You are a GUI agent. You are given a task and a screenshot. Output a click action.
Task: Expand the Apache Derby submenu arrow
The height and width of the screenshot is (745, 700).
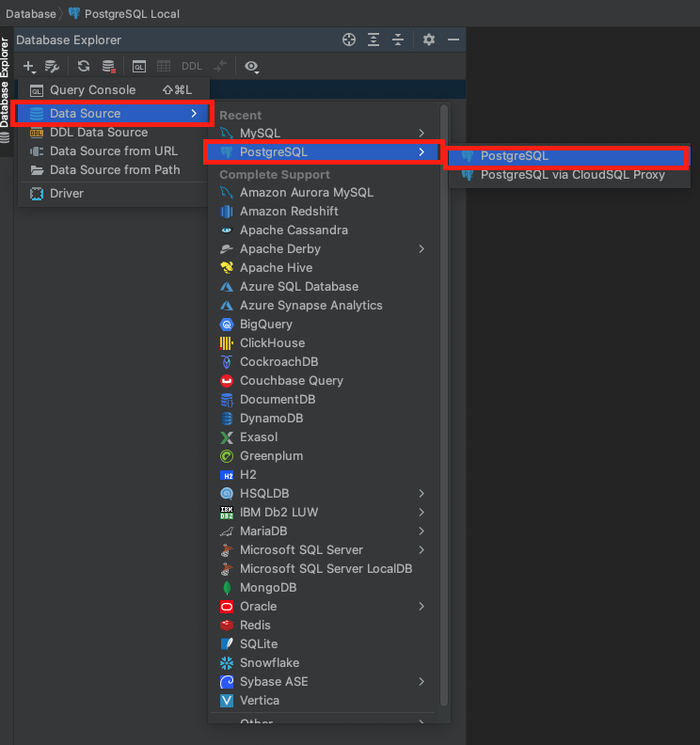click(422, 249)
